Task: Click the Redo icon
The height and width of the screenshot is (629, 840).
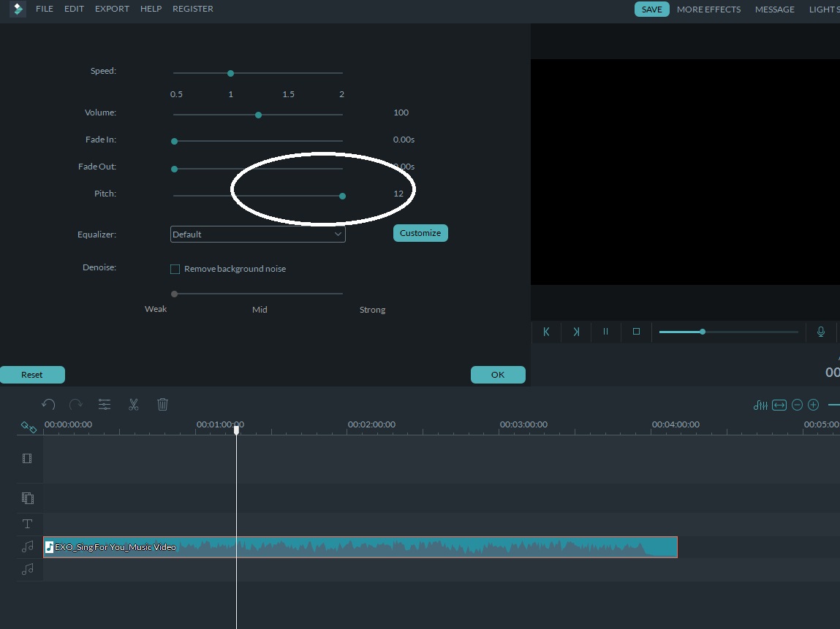Action: pos(76,404)
